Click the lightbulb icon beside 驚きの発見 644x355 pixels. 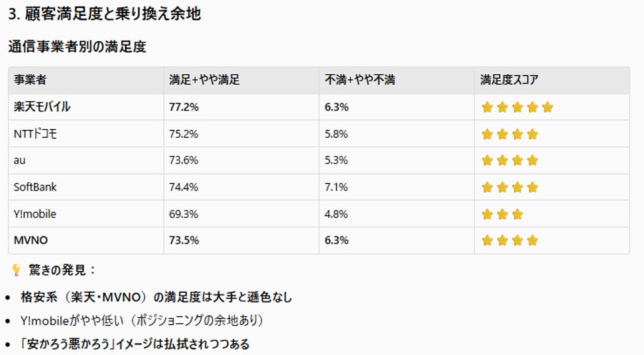(17, 270)
